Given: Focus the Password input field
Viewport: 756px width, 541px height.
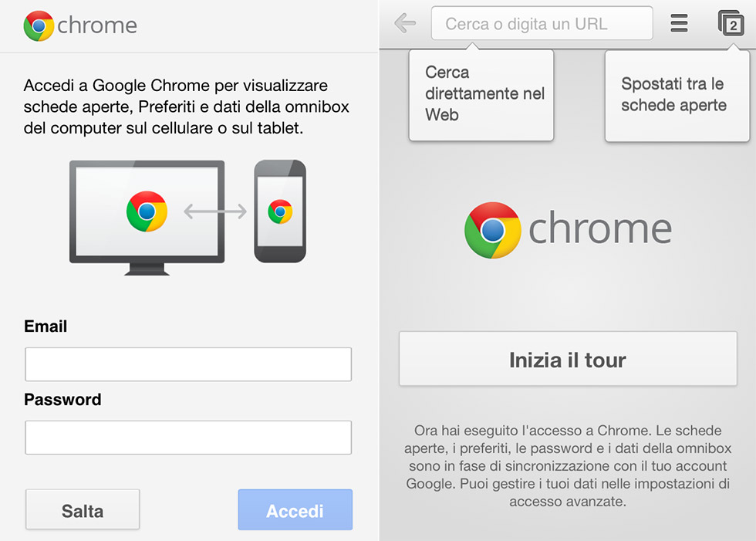Looking at the screenshot, I should tap(188, 438).
